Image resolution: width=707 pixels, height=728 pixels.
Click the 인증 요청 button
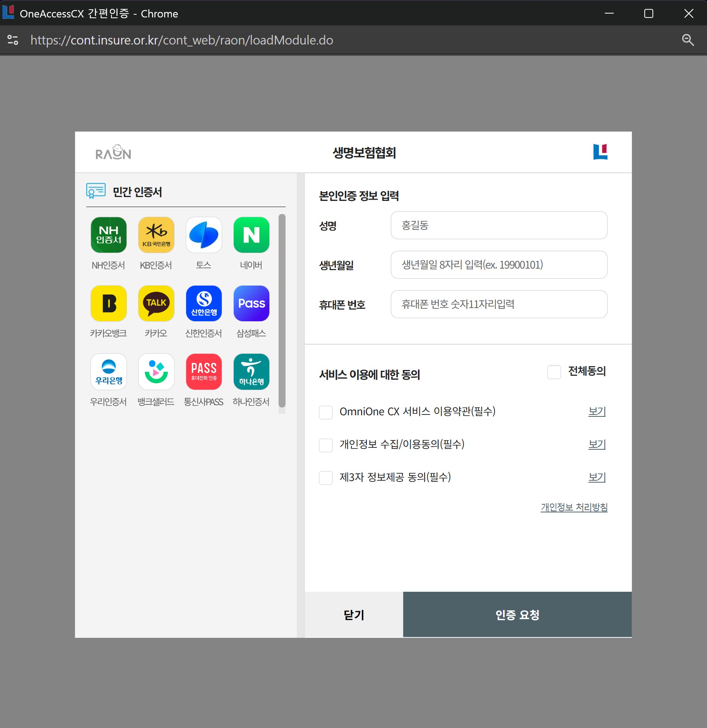point(517,614)
